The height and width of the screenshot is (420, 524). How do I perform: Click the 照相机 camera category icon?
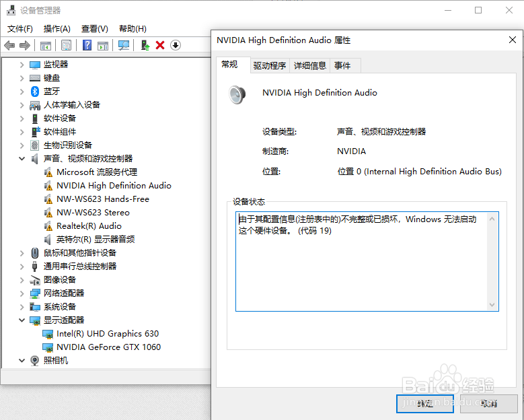[35, 361]
